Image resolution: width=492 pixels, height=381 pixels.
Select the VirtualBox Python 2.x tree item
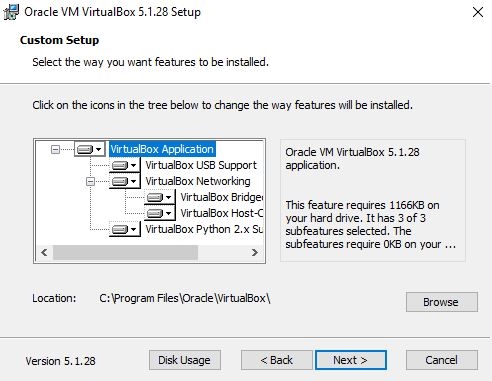click(x=204, y=229)
